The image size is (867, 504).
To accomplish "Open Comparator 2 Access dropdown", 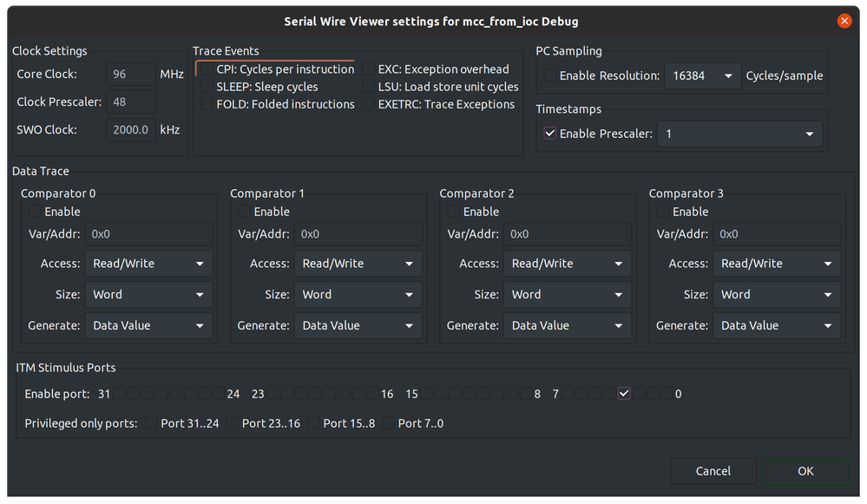I will pos(568,264).
